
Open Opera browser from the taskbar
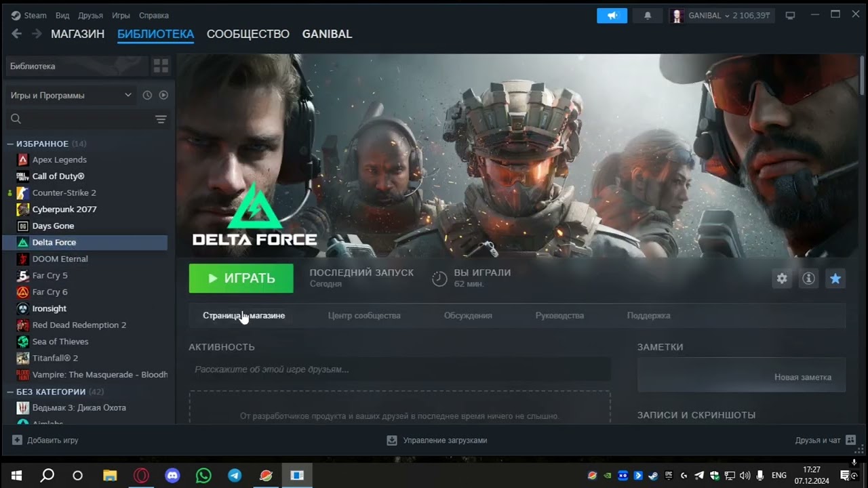coord(141,476)
